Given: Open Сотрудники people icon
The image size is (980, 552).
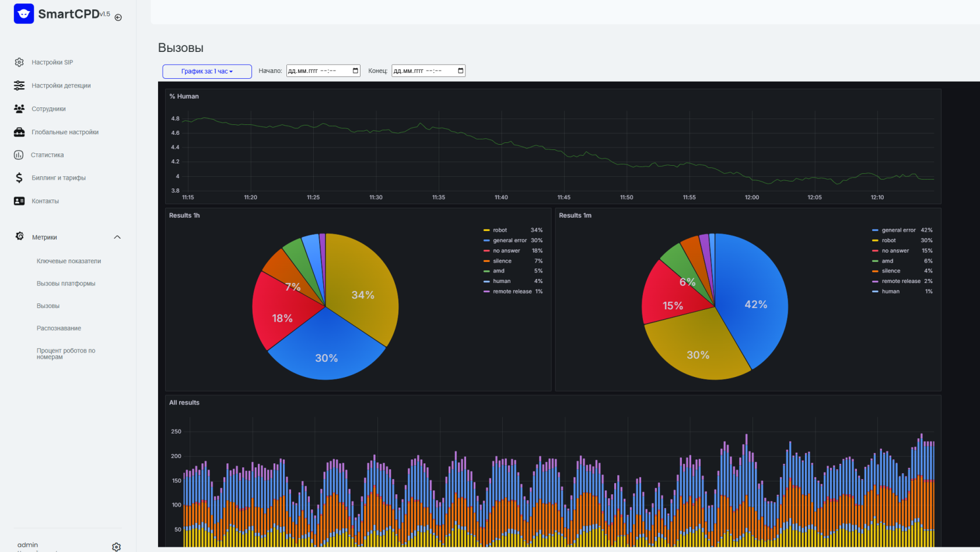Looking at the screenshot, I should coord(19,109).
